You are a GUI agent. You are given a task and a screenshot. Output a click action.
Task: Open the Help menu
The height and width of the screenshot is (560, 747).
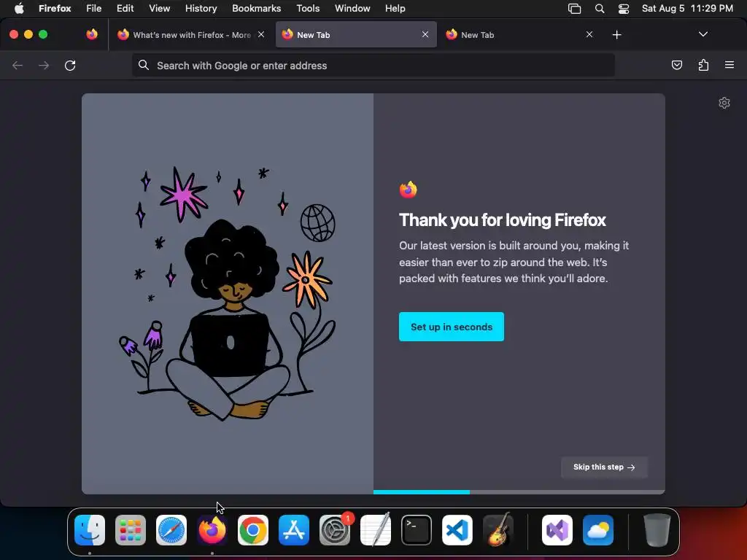395,9
